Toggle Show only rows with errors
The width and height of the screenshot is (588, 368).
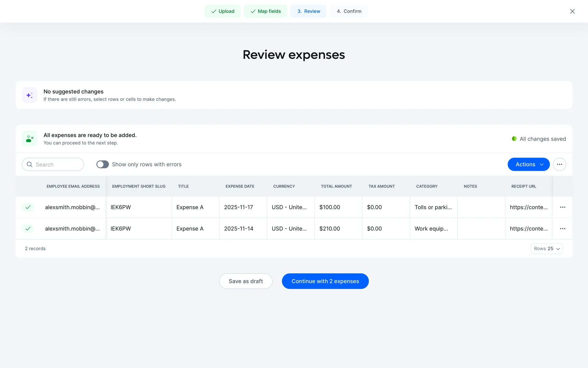coord(103,164)
